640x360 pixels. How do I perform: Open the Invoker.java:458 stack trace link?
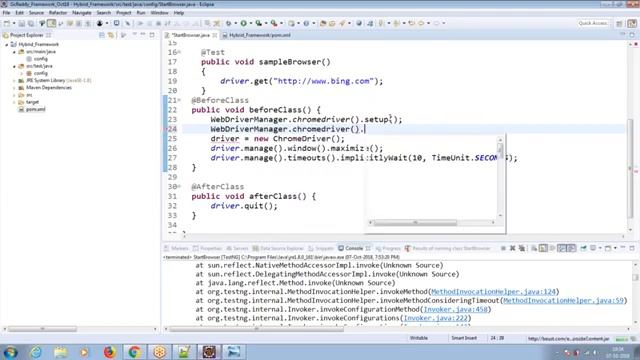pyautogui.click(x=455, y=309)
